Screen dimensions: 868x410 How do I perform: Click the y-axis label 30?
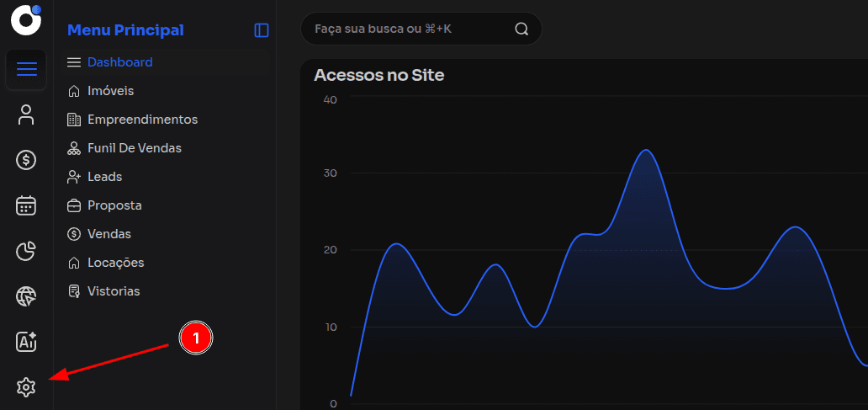coord(330,173)
